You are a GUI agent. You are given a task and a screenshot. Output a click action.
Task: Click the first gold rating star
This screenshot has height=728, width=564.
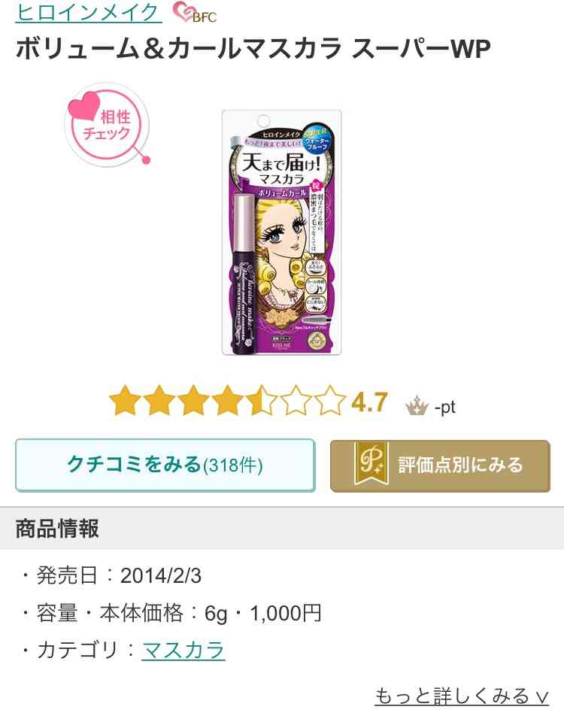coord(125,401)
